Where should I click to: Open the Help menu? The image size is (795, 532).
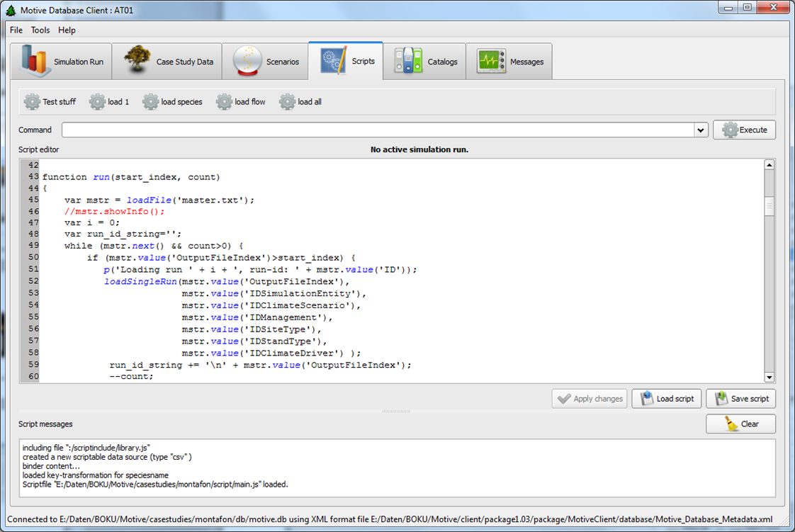coord(67,30)
